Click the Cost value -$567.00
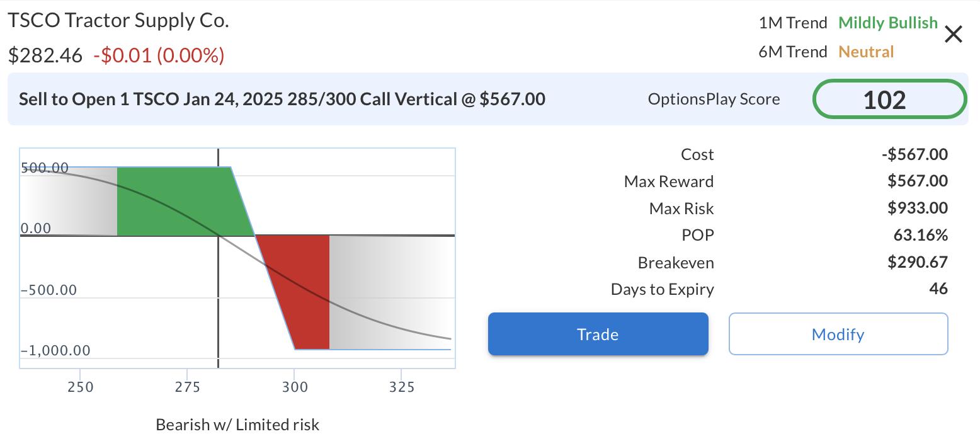Image resolution: width=980 pixels, height=446 pixels. 914,154
